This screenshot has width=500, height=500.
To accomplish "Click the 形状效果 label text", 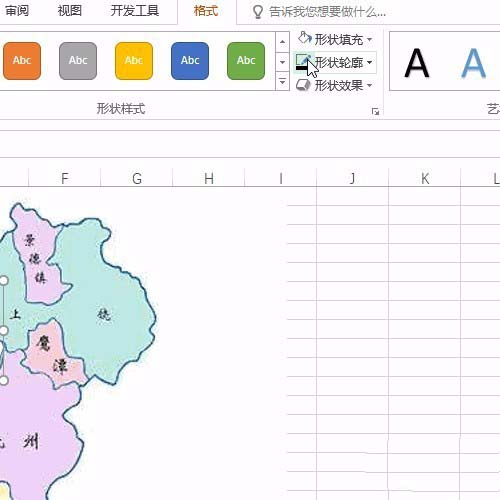I will [x=339, y=85].
